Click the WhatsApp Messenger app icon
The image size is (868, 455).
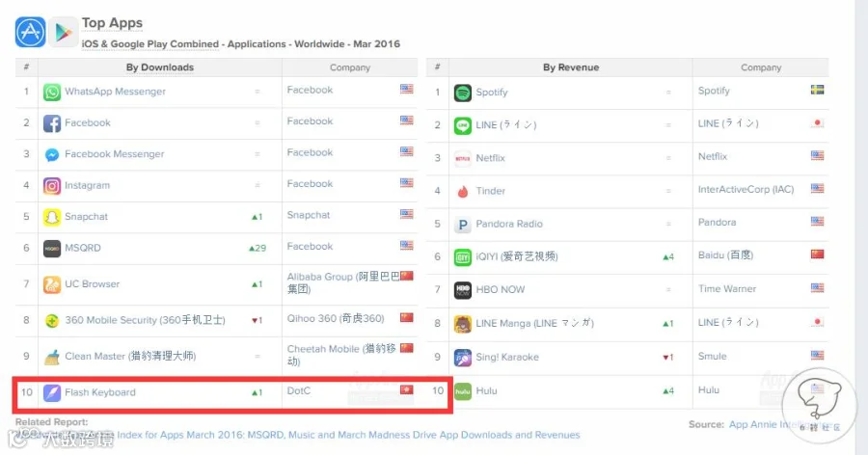(52, 92)
